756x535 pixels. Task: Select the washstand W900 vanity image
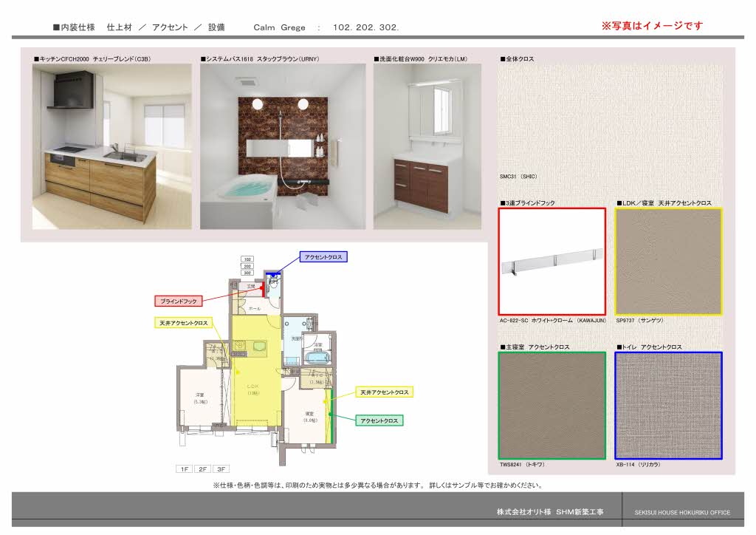click(x=427, y=146)
